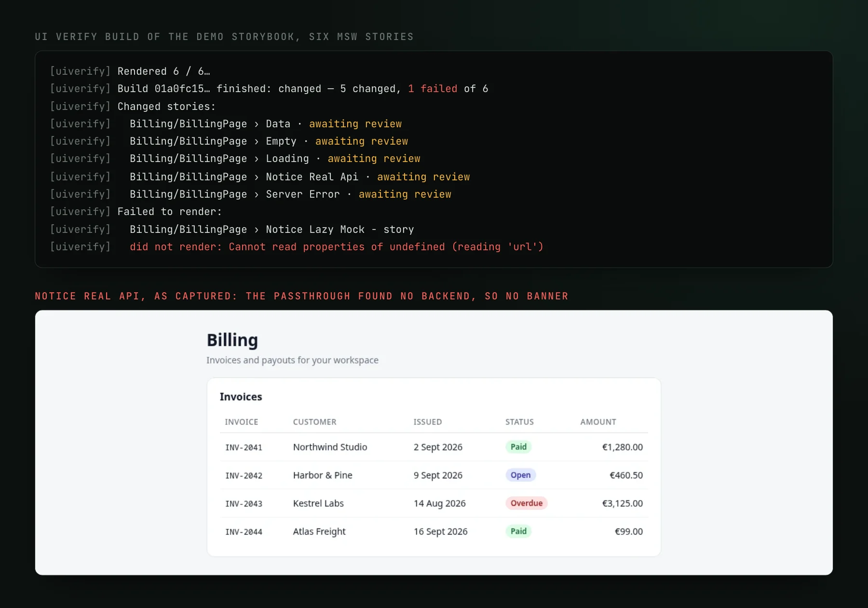
Task: Select invoice number INV-2043
Action: 244,503
